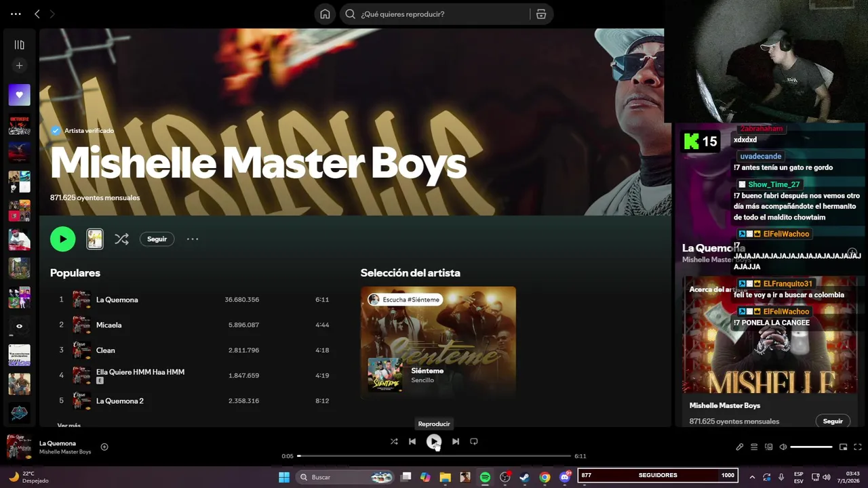
Task: Enter full screen mode
Action: (x=857, y=447)
